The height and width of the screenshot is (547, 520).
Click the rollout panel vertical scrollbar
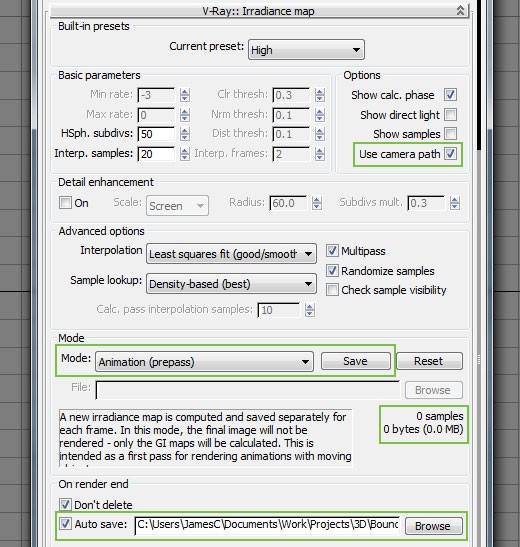(x=479, y=75)
